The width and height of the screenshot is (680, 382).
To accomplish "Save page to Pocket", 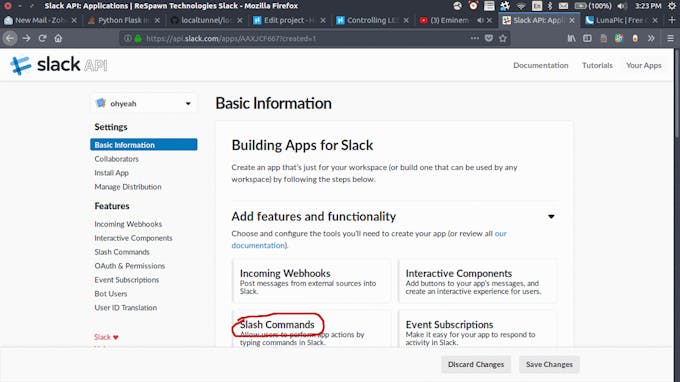I will tap(489, 38).
